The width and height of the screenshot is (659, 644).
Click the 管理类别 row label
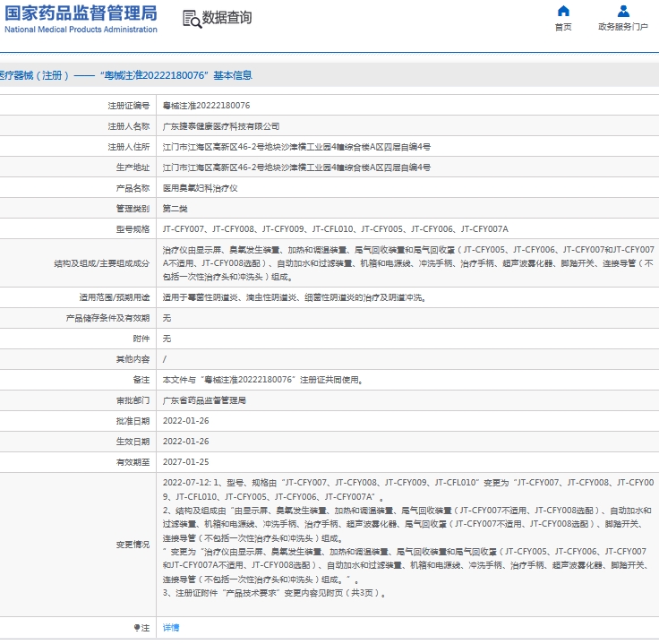point(133,209)
